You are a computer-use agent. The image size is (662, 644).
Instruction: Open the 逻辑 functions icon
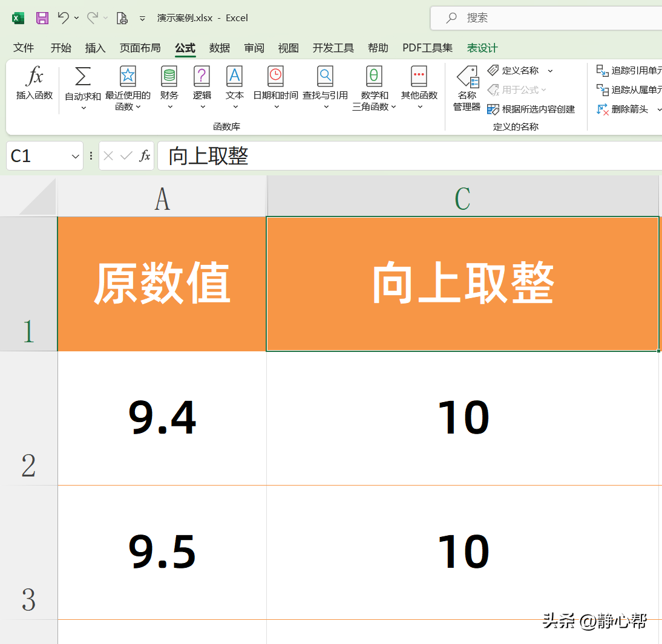(x=202, y=76)
